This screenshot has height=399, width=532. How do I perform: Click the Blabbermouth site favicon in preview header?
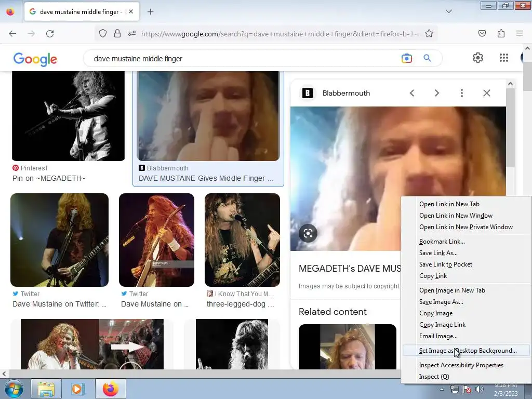308,93
